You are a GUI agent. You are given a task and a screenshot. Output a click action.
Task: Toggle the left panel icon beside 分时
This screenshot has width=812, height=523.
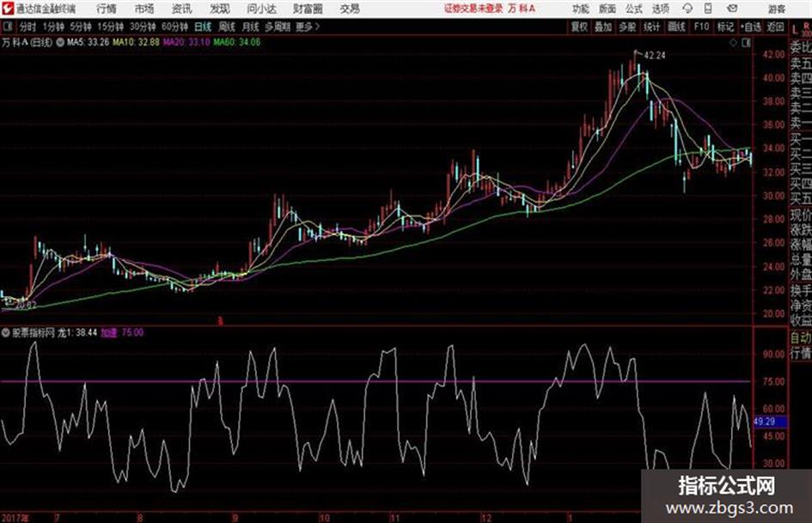(x=7, y=27)
